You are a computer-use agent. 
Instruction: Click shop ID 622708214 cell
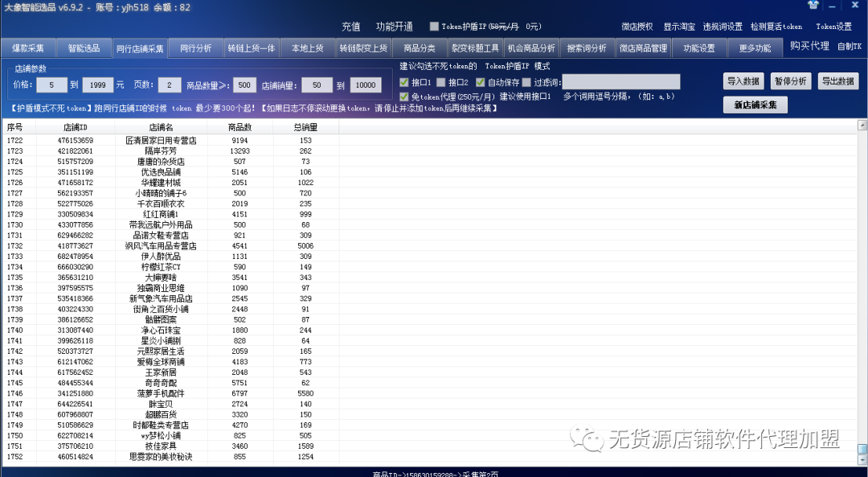(x=76, y=435)
